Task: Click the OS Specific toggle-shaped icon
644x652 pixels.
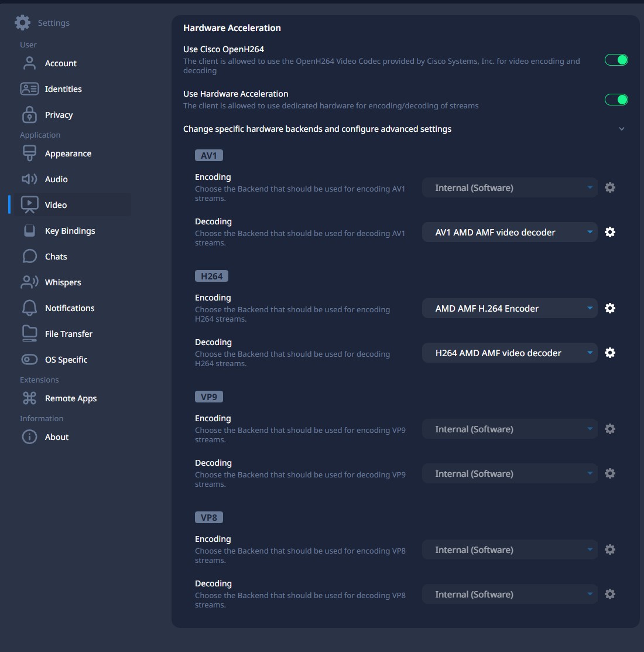Action: (x=29, y=360)
